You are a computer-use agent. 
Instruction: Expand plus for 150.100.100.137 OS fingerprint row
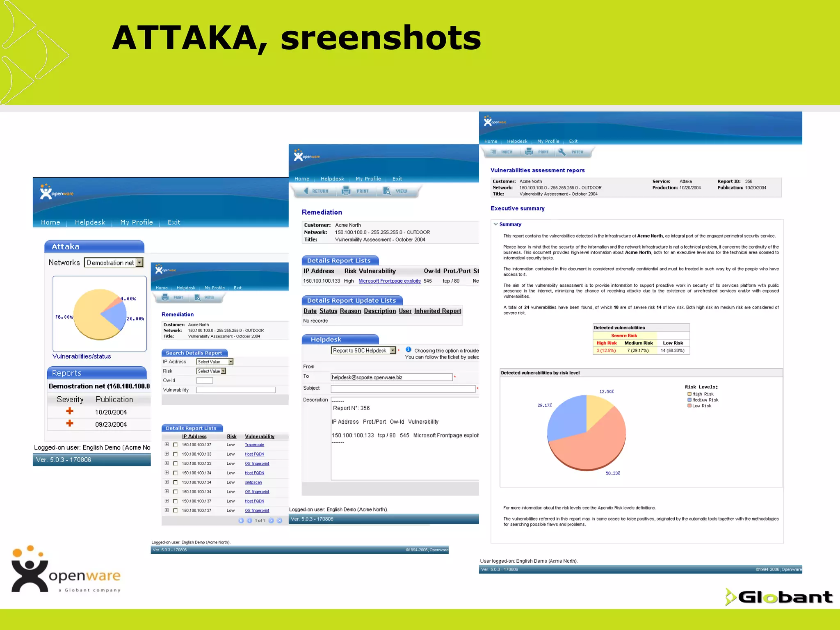167,510
